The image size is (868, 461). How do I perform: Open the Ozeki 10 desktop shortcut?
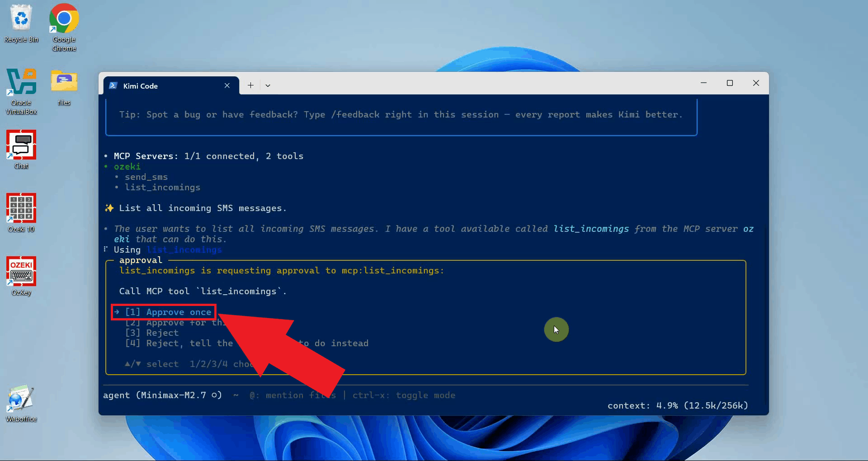(21, 212)
